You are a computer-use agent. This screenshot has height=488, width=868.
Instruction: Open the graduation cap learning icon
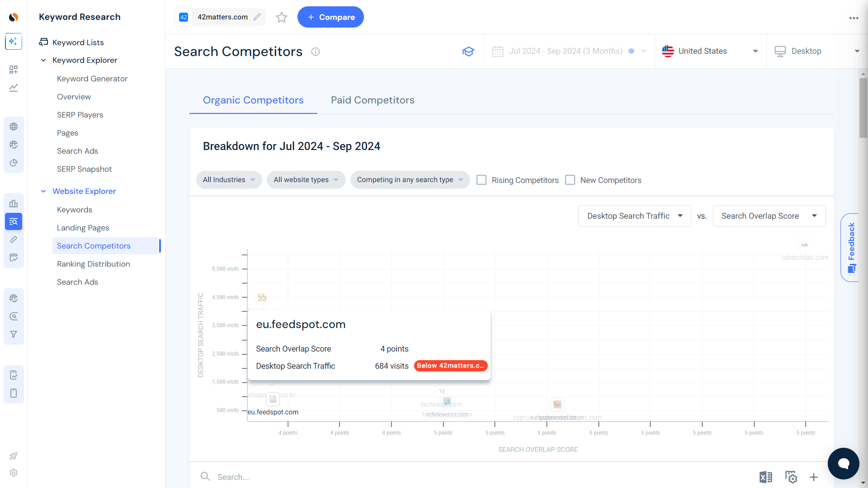coord(468,52)
